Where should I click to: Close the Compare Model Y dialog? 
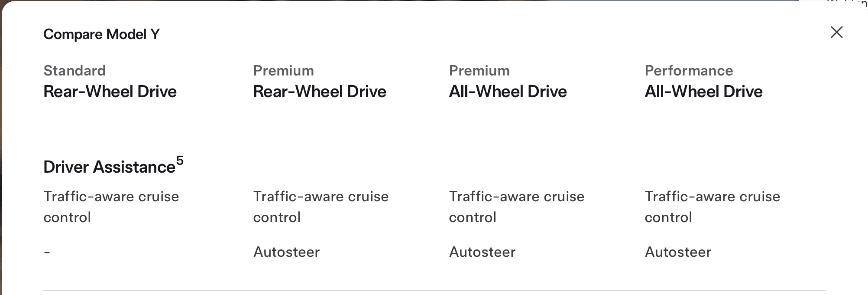point(836,33)
